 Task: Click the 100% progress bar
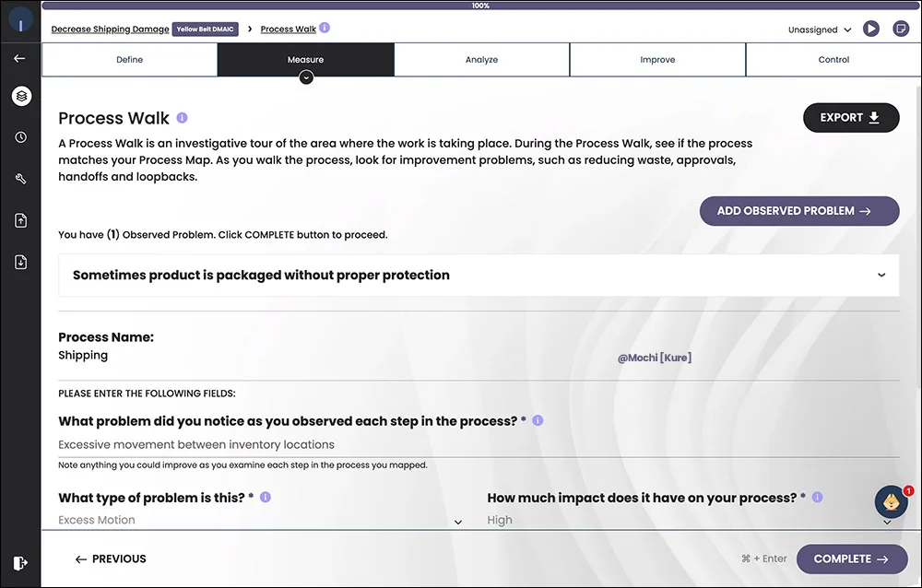point(480,6)
